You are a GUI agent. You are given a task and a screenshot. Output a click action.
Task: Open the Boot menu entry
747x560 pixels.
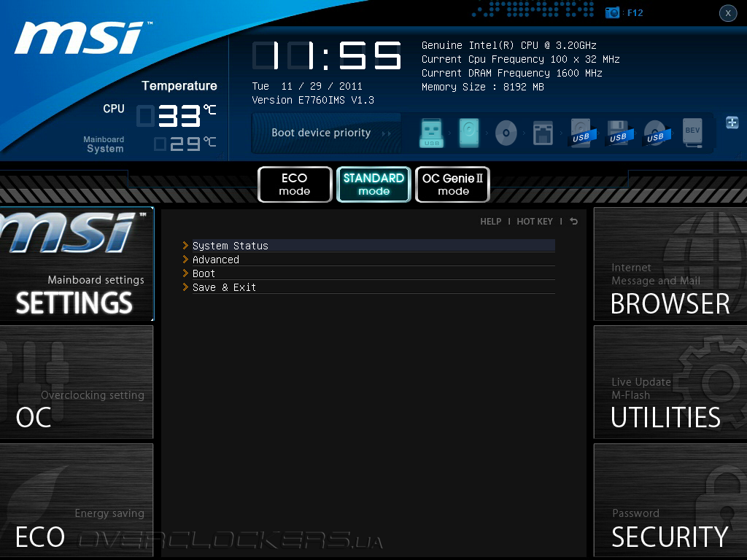pos(373,273)
